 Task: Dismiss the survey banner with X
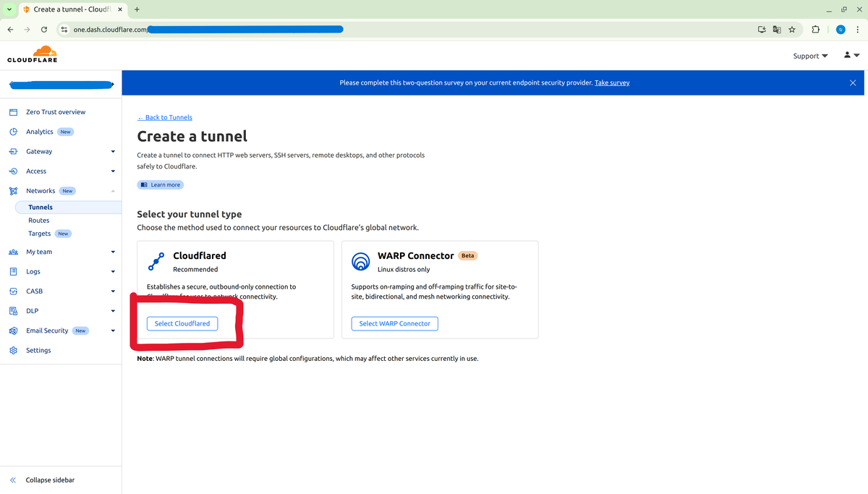[853, 82]
